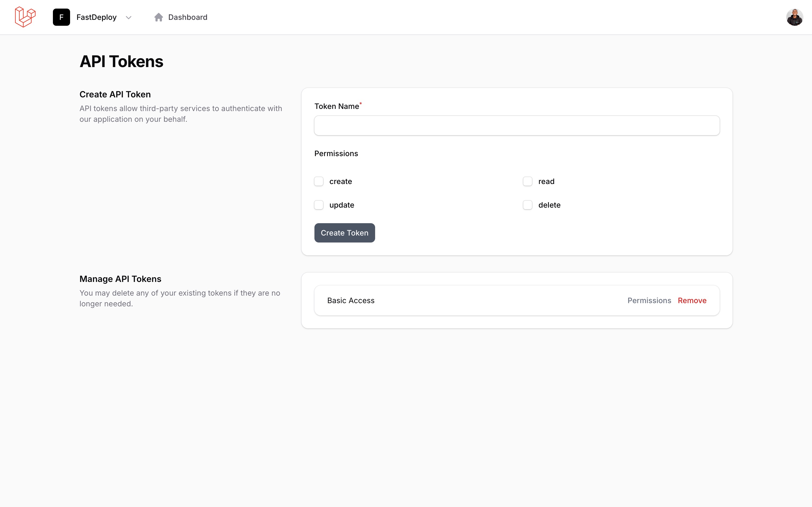Click the Basic Access token row
This screenshot has height=507, width=812.
coord(351,300)
